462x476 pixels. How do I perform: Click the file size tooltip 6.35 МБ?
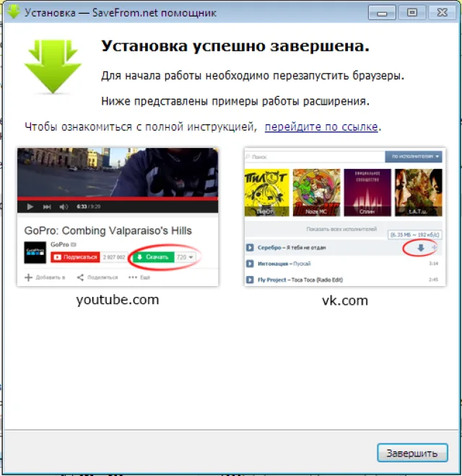click(x=414, y=235)
